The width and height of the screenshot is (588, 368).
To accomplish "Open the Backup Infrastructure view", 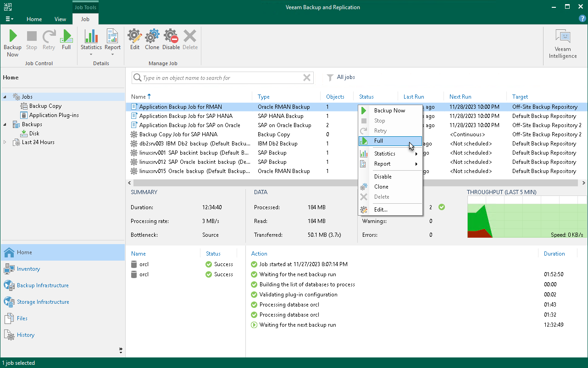I will (42, 285).
